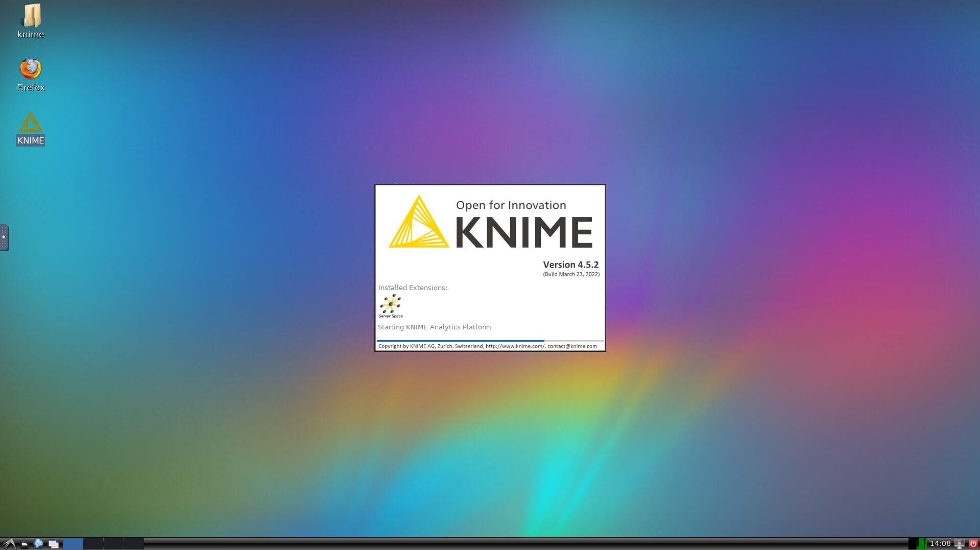
Task: Click the clock showing 14:08
Action: [x=941, y=543]
